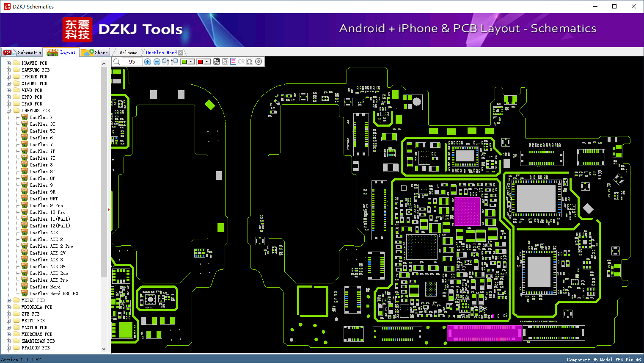The height and width of the screenshot is (363, 644).
Task: Click the green highlight color swatch
Action: pyautogui.click(x=184, y=62)
